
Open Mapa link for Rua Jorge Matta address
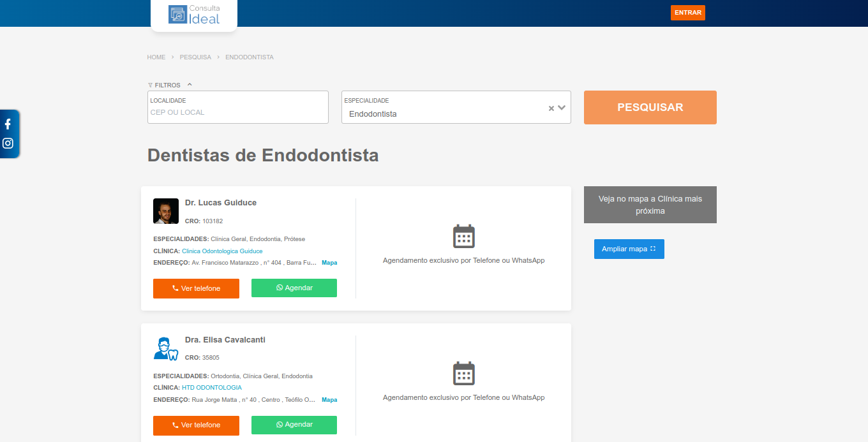coord(329,400)
